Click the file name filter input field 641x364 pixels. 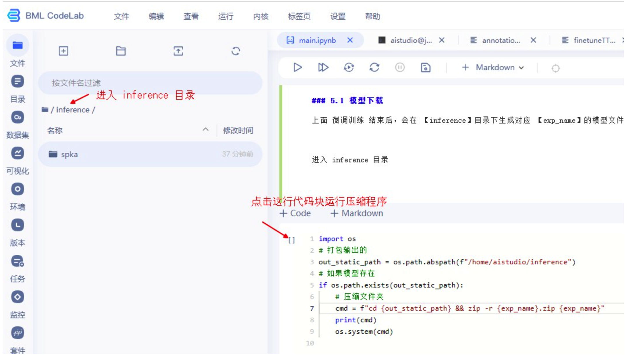point(150,83)
